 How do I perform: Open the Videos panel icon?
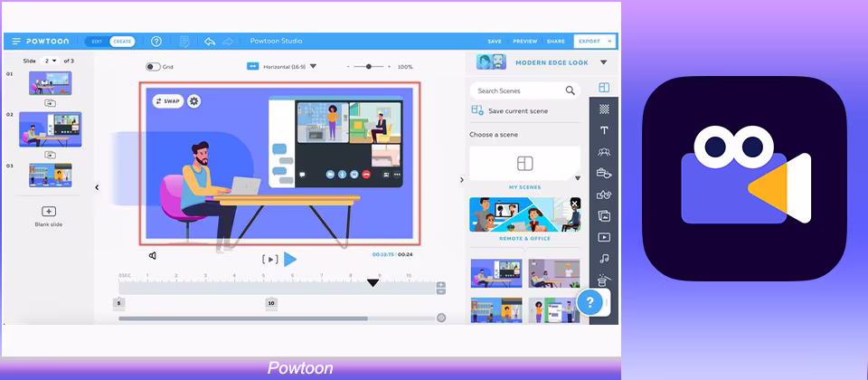tap(604, 237)
